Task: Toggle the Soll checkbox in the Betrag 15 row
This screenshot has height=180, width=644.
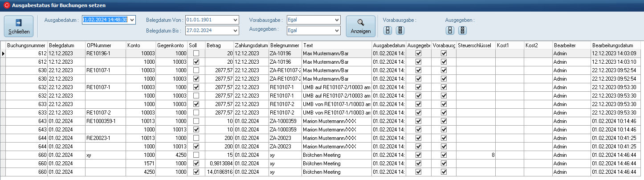Action: (x=196, y=155)
